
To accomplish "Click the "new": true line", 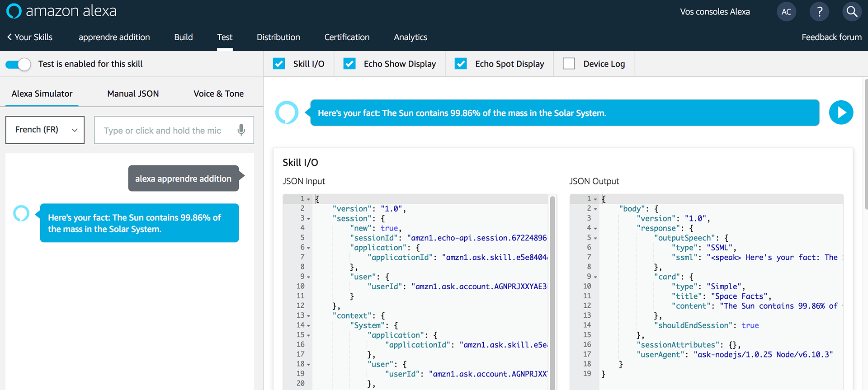I will pyautogui.click(x=376, y=228).
